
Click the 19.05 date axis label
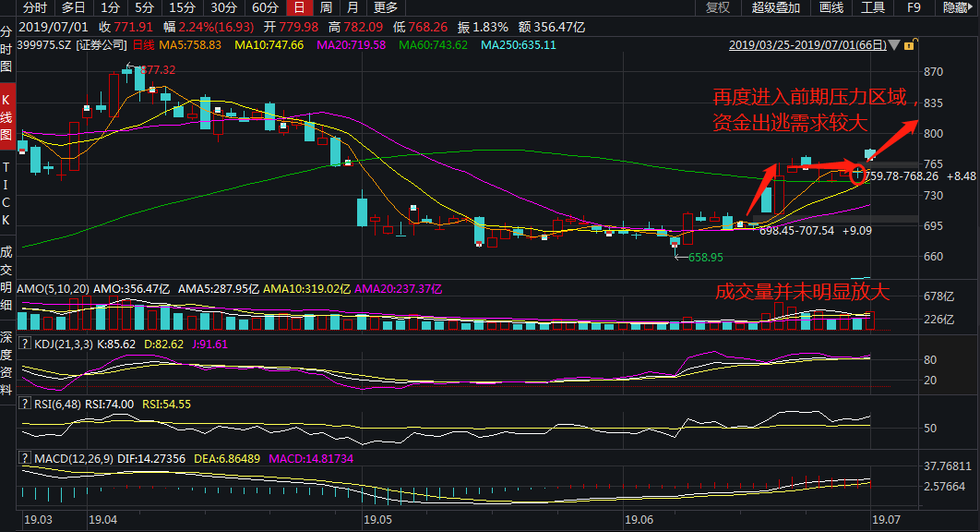(x=377, y=519)
